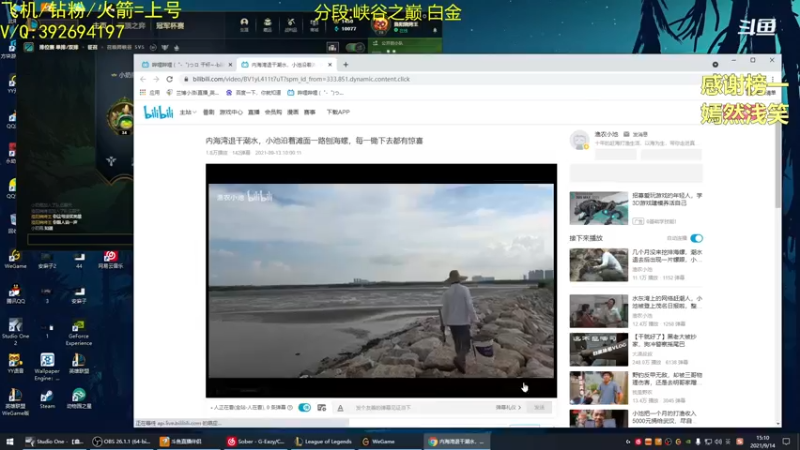Open Studio One 2 desktop shortcut
The image size is (800, 450).
(15, 332)
